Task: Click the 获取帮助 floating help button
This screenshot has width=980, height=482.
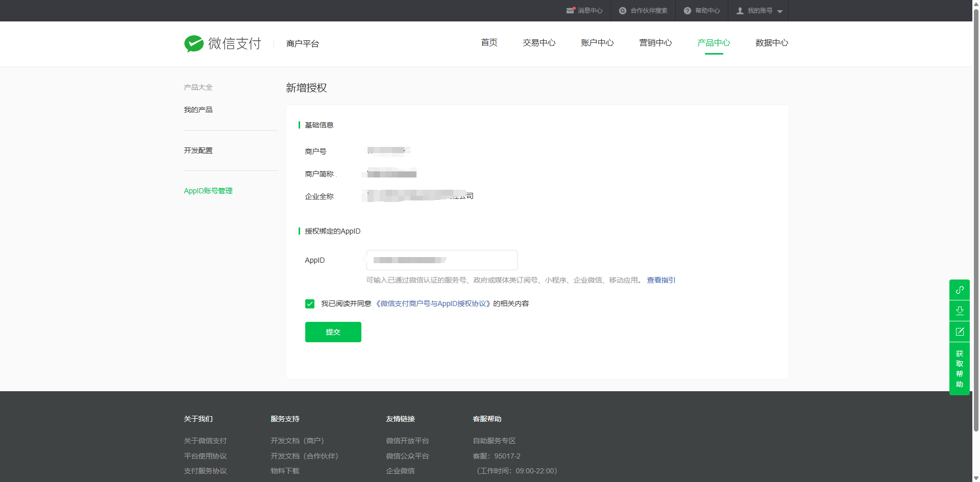Action: tap(959, 369)
